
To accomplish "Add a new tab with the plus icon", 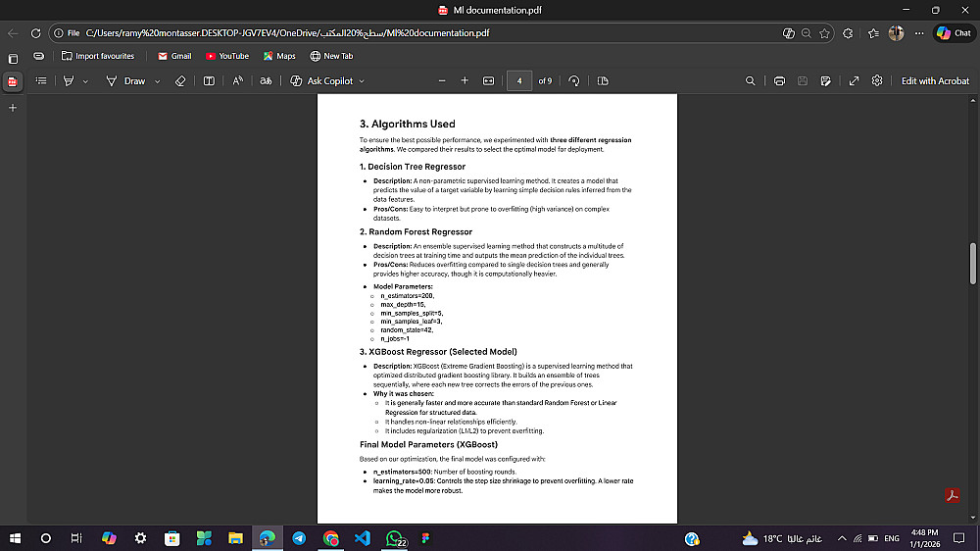I will 13,108.
